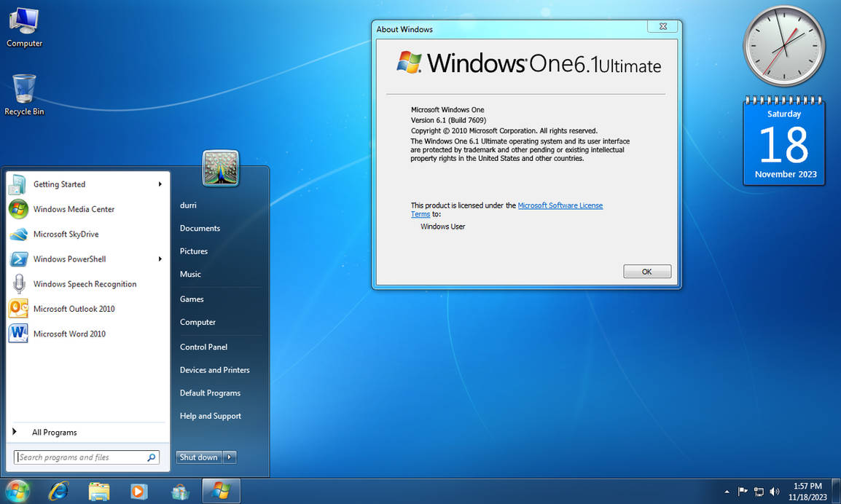Open durri user folder
This screenshot has height=504, width=841.
tap(188, 205)
